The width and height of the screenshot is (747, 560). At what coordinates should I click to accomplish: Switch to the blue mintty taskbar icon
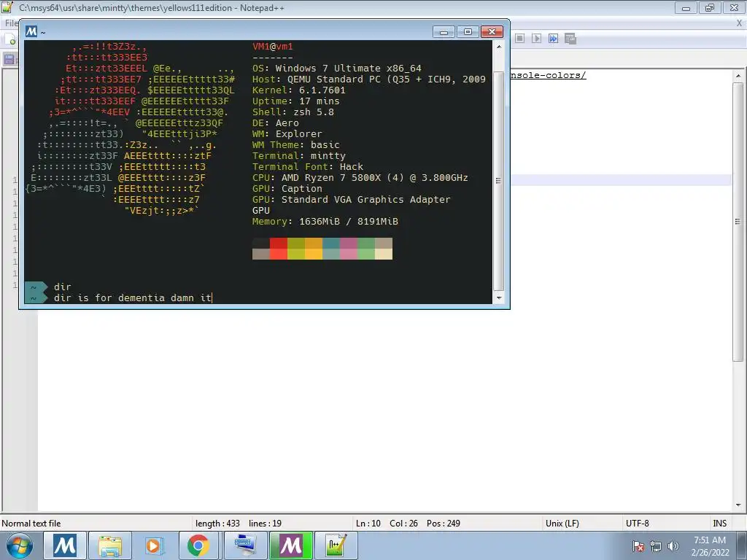coord(65,545)
